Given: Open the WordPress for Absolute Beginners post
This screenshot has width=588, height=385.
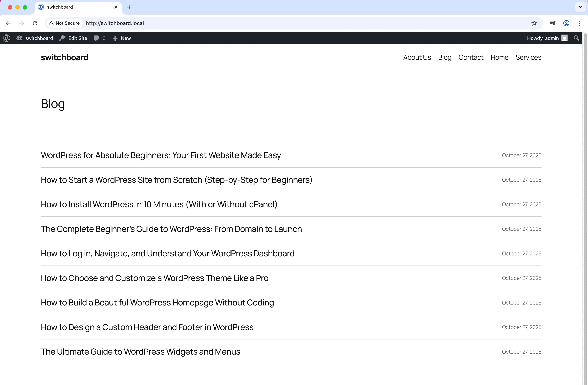Looking at the screenshot, I should point(161,155).
